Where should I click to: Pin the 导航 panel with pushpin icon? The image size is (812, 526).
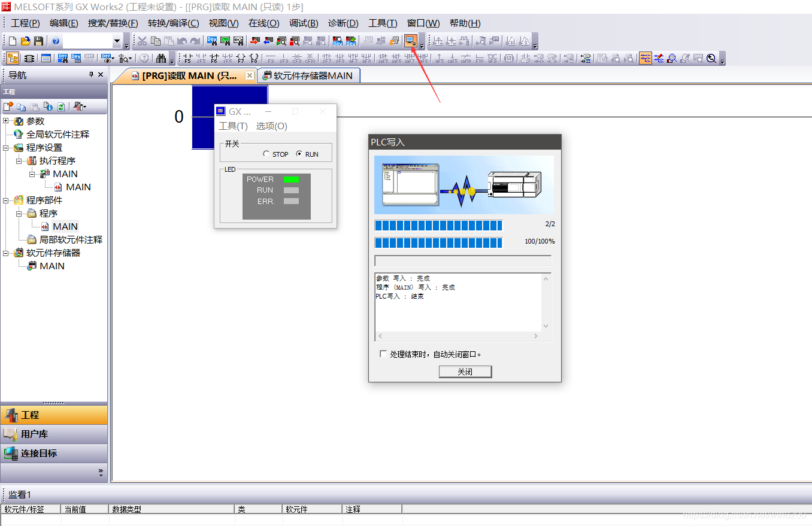tap(92, 75)
